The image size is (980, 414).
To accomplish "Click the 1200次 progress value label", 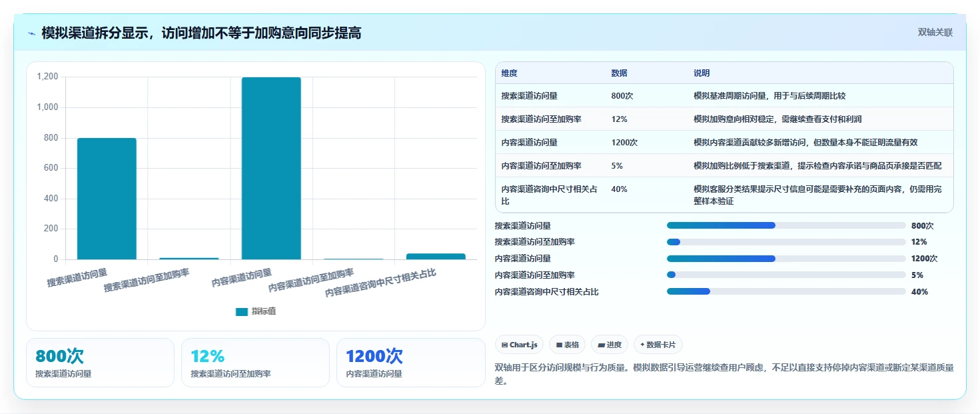I will point(925,259).
